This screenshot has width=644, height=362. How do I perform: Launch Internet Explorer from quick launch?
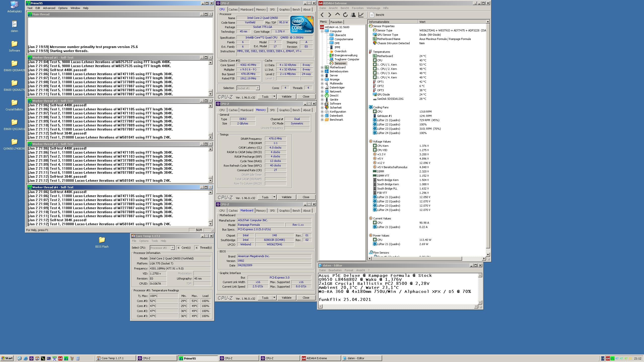[x=25, y=358]
